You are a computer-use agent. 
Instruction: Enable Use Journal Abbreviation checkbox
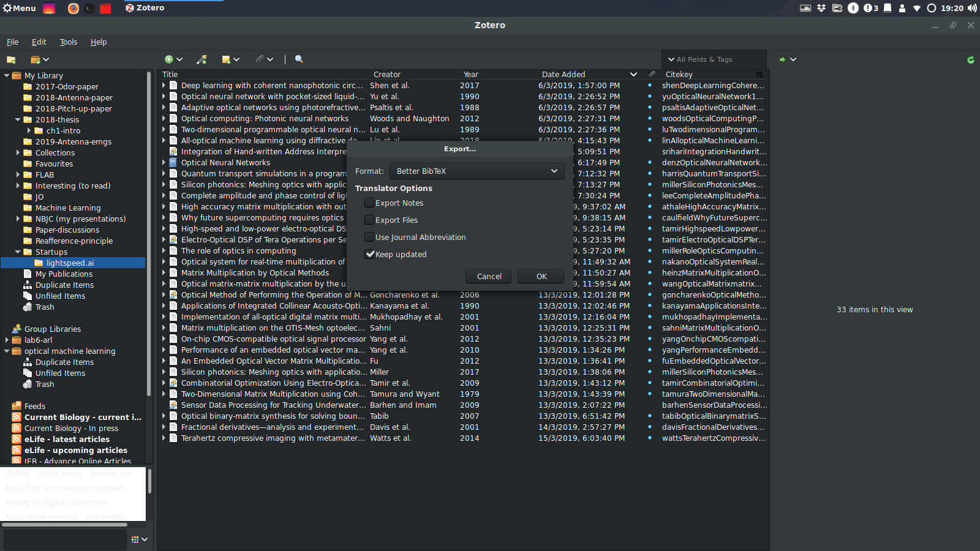click(369, 237)
